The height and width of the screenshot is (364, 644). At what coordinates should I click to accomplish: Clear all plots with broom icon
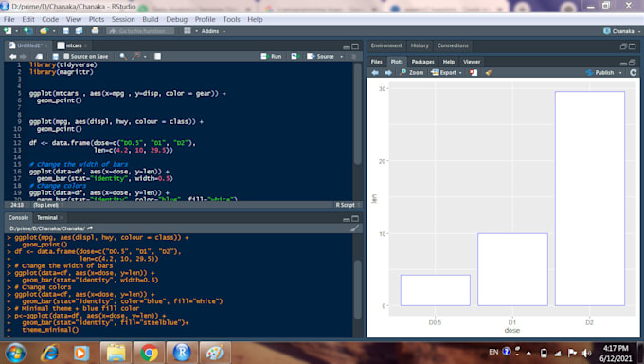(489, 72)
